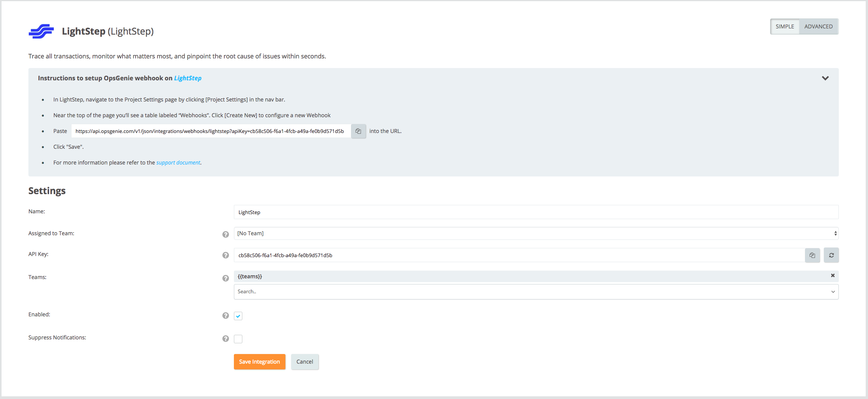The image size is (868, 399).
Task: Copy the API Key to clipboard
Action: point(812,255)
